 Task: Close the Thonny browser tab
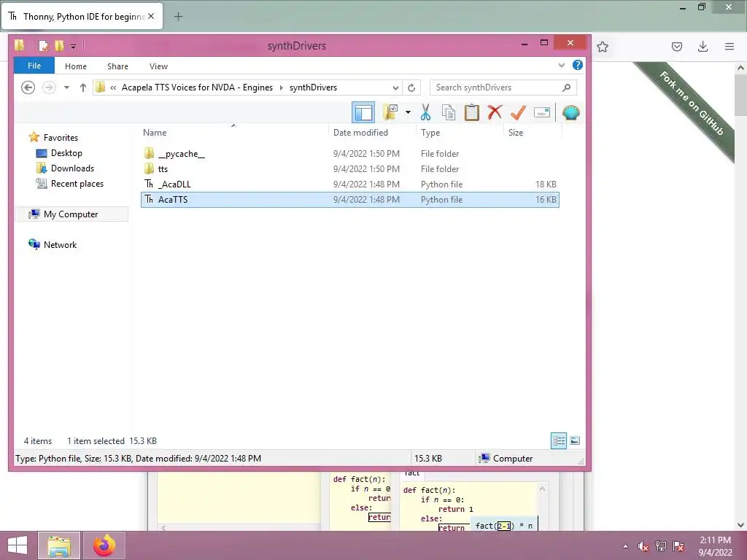click(151, 16)
